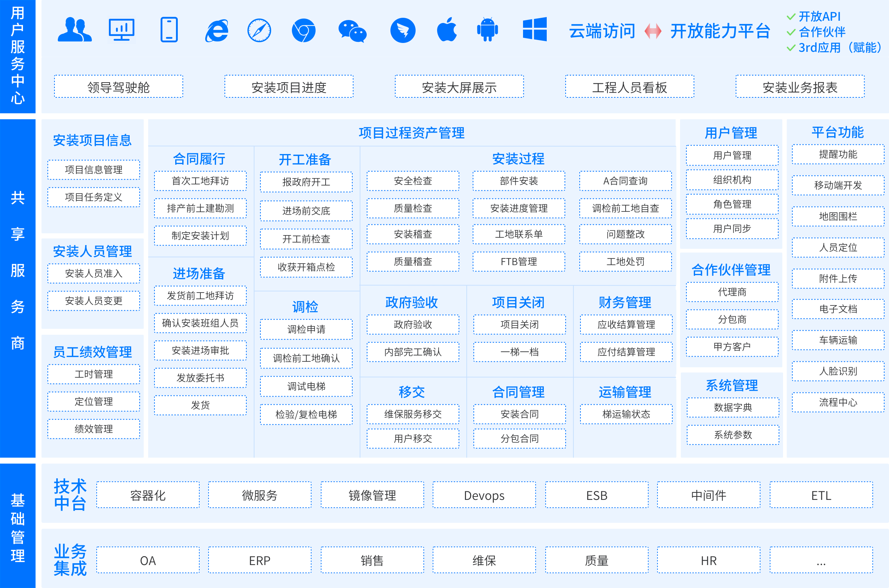
Task: Click the 3rd应用（赋能） checkmark item
Action: tap(833, 48)
